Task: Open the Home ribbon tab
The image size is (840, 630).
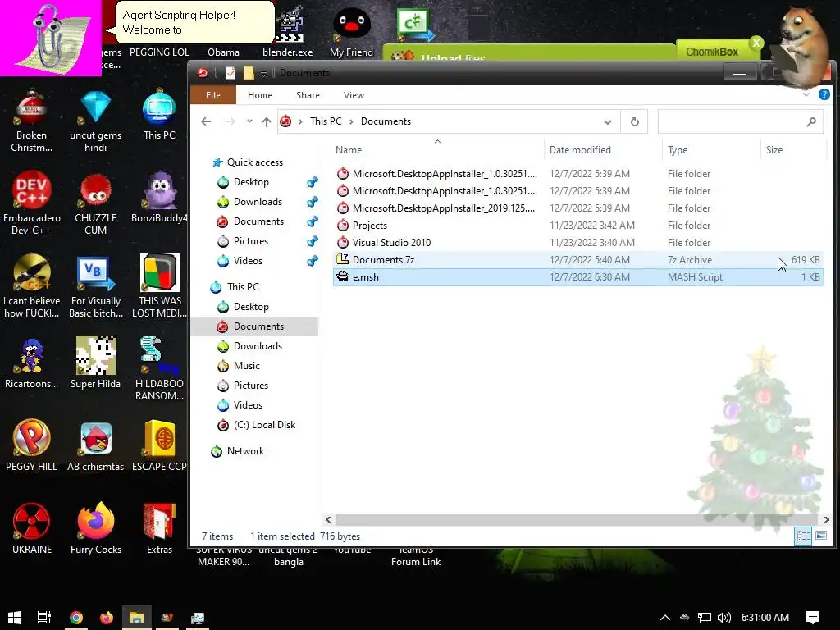Action: (260, 95)
